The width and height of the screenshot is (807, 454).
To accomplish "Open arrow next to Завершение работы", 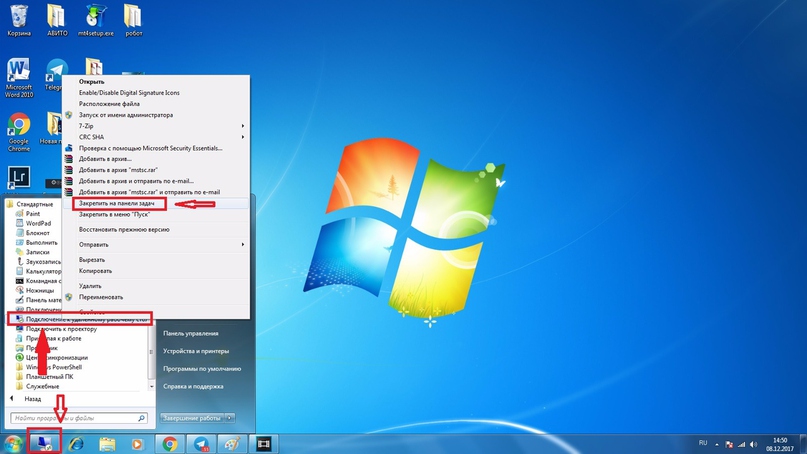I will point(230,418).
